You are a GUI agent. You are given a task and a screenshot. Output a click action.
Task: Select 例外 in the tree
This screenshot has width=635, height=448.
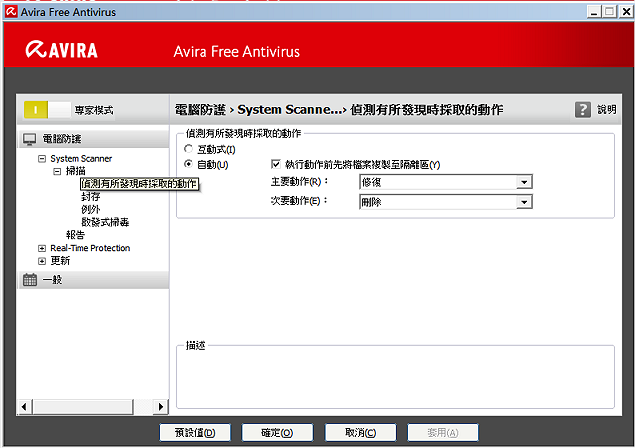[x=90, y=209]
